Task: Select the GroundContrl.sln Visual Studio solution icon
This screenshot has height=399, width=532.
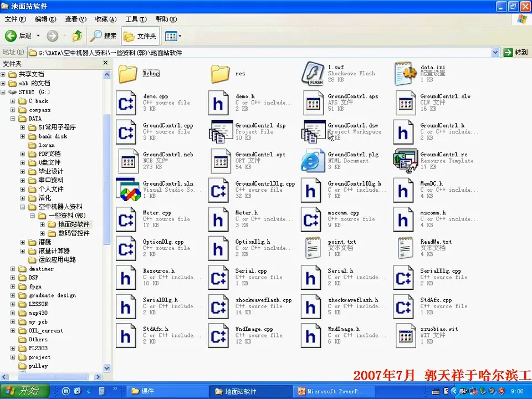Action: coord(128,190)
